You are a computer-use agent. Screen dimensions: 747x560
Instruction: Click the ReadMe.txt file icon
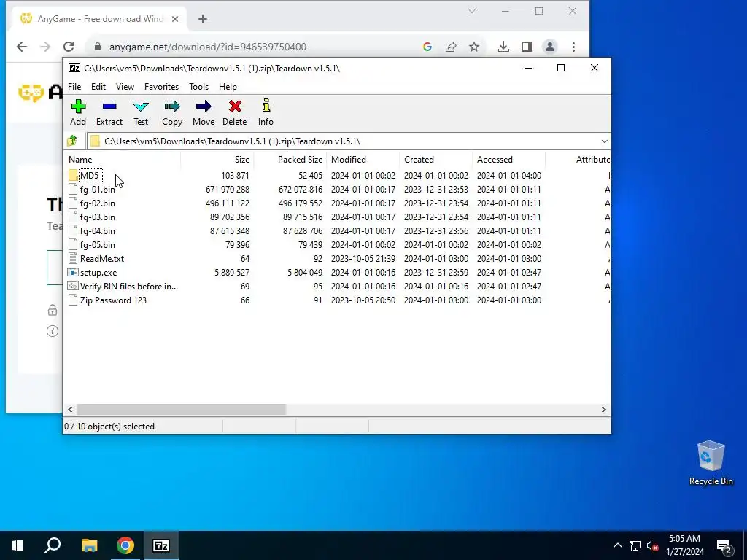click(x=72, y=259)
